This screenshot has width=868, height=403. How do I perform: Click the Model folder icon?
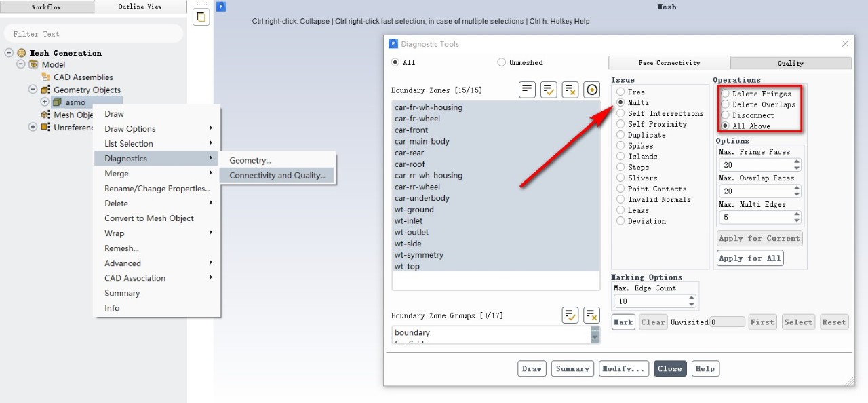click(x=33, y=64)
